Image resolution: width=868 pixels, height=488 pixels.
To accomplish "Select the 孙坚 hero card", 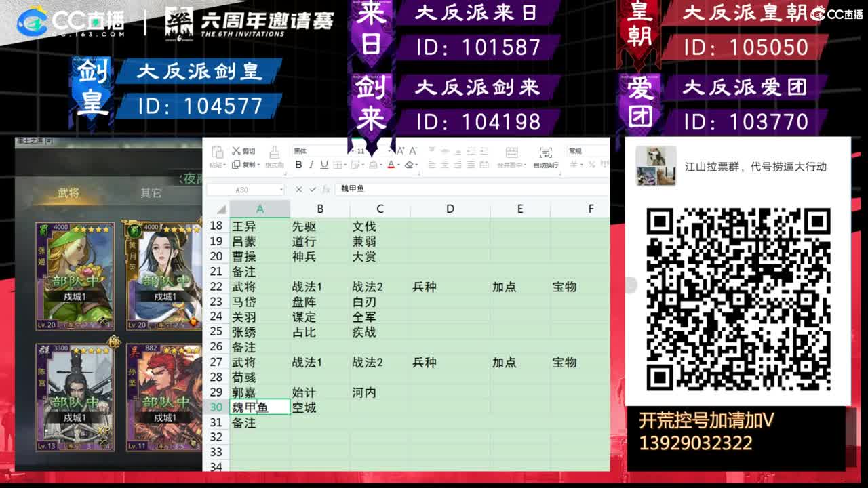I will 164,397.
